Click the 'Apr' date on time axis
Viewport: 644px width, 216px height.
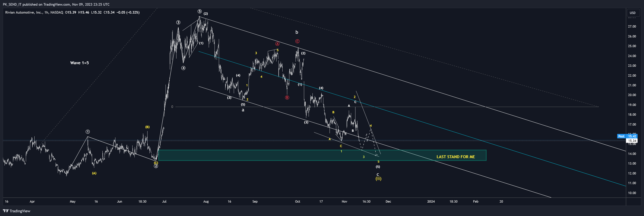coord(32,201)
